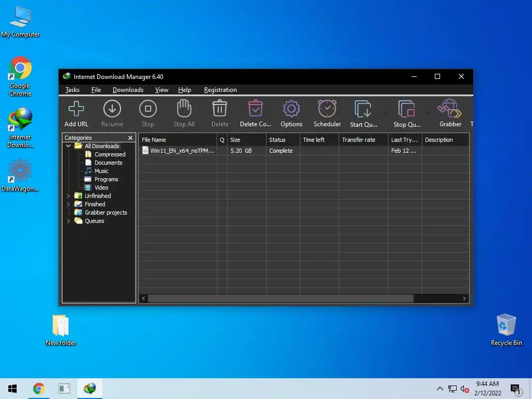Screen dimensions: 532x399
Task: Open the Help menu
Action: click(x=184, y=90)
